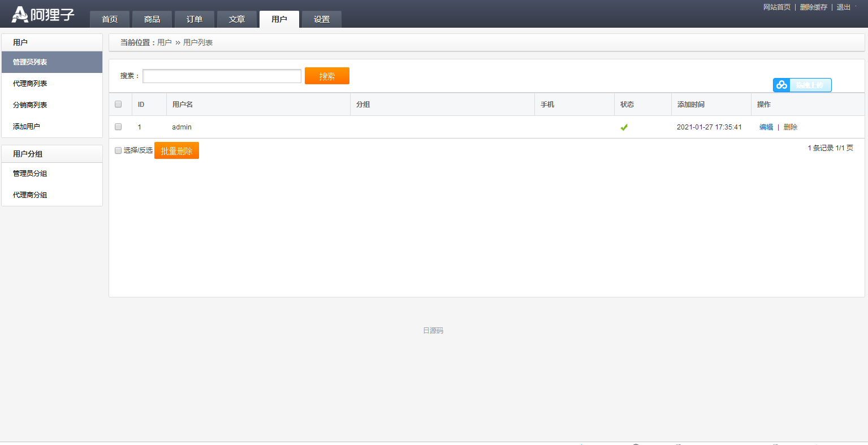Toggle the 选择/反选 checkbox
Image resolution: width=868 pixels, height=445 pixels.
[x=118, y=150]
